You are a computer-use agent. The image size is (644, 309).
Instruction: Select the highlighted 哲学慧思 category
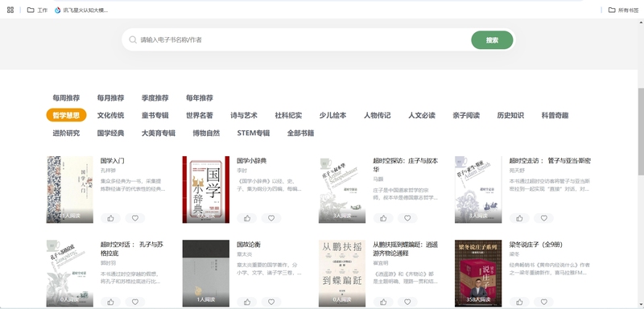pos(66,115)
